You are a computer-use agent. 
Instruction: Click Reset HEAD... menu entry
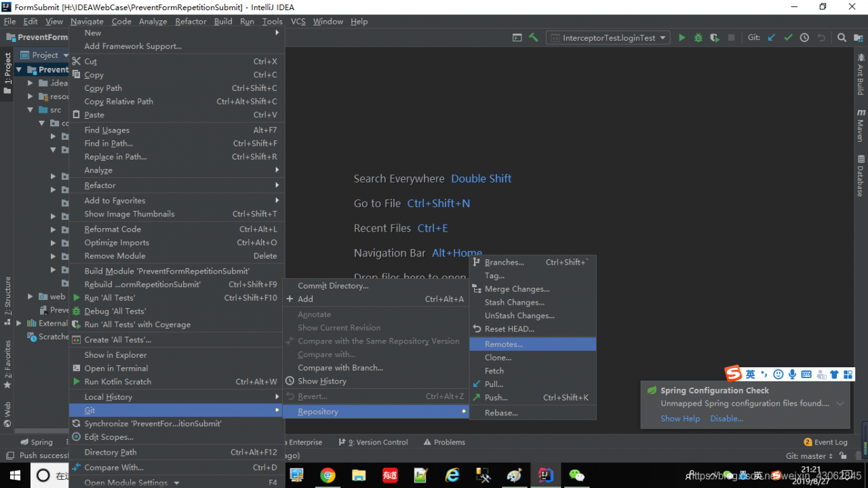click(532, 329)
